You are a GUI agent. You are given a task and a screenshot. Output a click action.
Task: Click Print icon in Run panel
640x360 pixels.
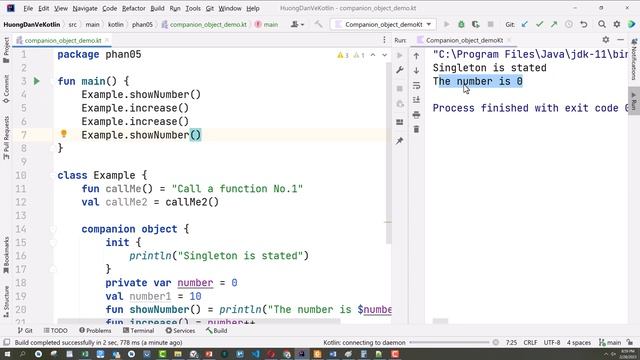[416, 115]
